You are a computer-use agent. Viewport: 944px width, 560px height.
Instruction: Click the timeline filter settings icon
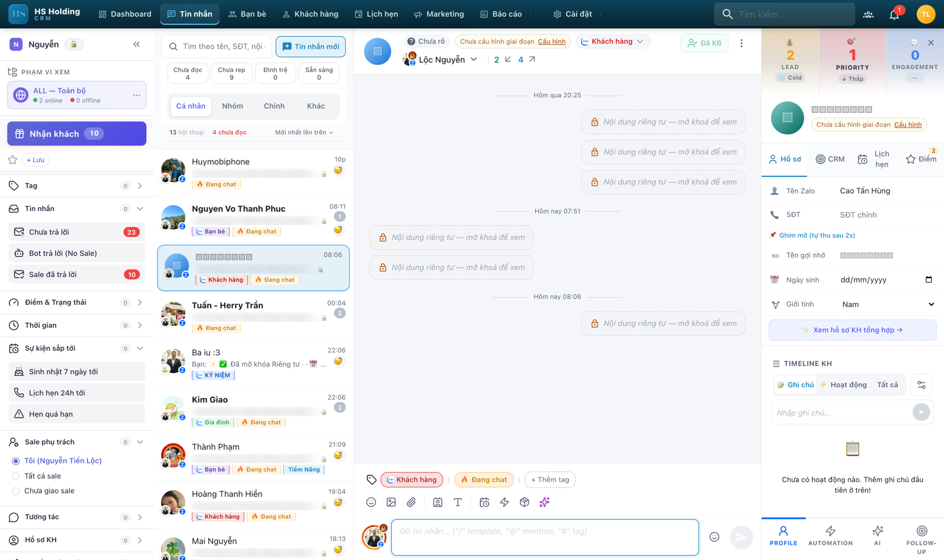click(x=922, y=385)
